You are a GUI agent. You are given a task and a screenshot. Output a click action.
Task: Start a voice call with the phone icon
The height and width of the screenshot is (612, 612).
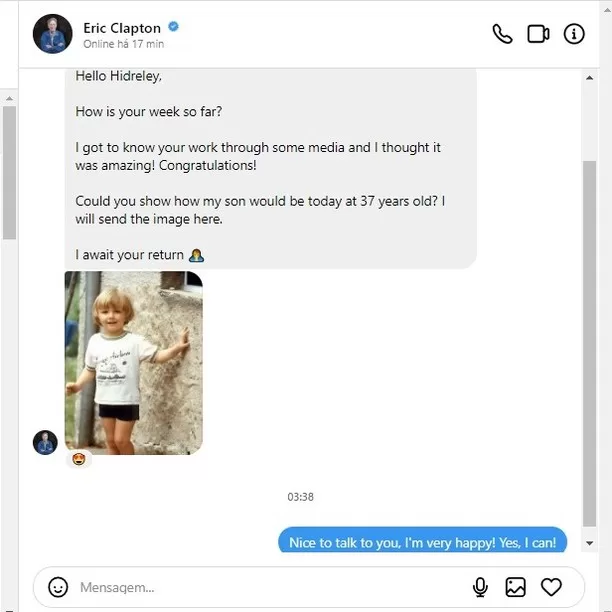(x=502, y=34)
